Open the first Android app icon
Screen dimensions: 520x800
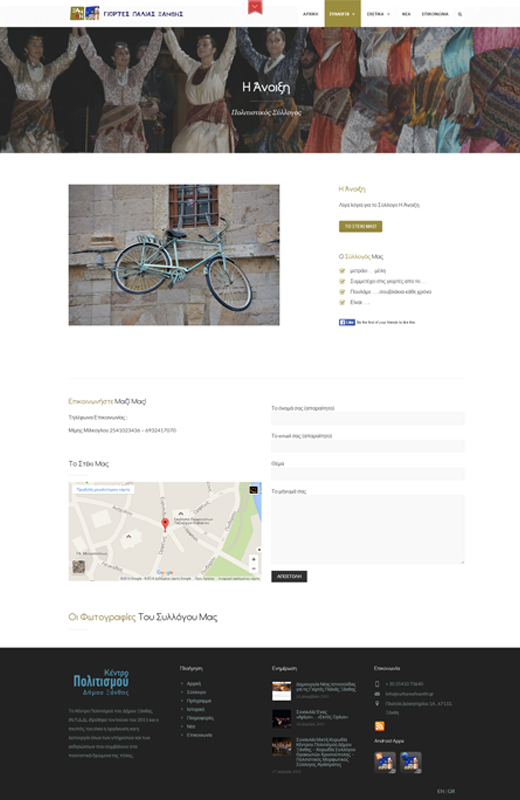point(385,762)
